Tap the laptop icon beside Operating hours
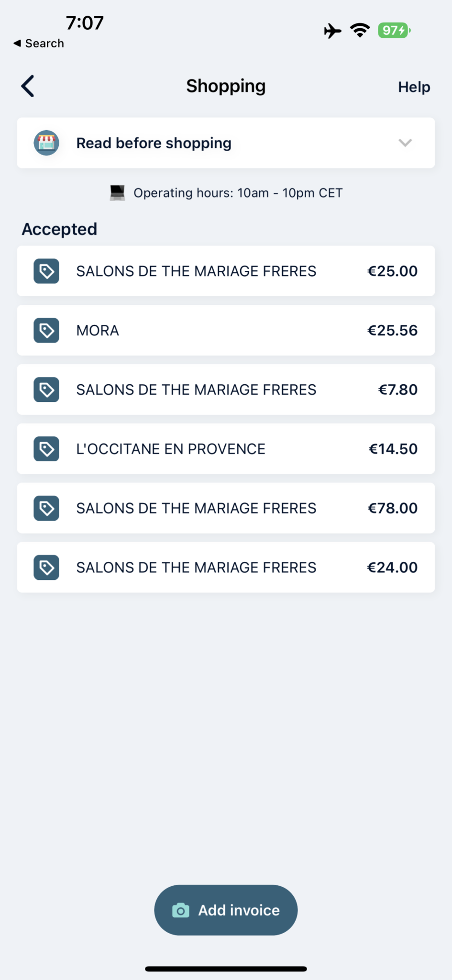Screen dimensions: 452x980 coord(117,193)
